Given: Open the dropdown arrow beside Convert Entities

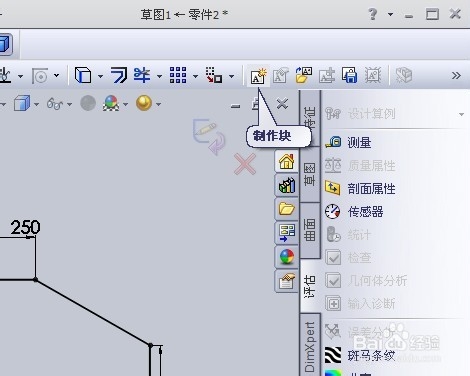Looking at the screenshot, I should pos(100,77).
